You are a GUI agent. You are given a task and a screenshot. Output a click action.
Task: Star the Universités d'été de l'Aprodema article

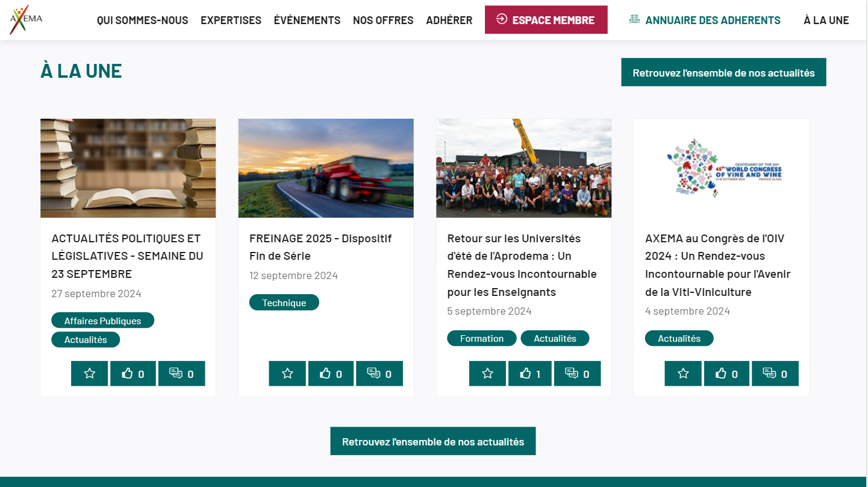coord(488,374)
